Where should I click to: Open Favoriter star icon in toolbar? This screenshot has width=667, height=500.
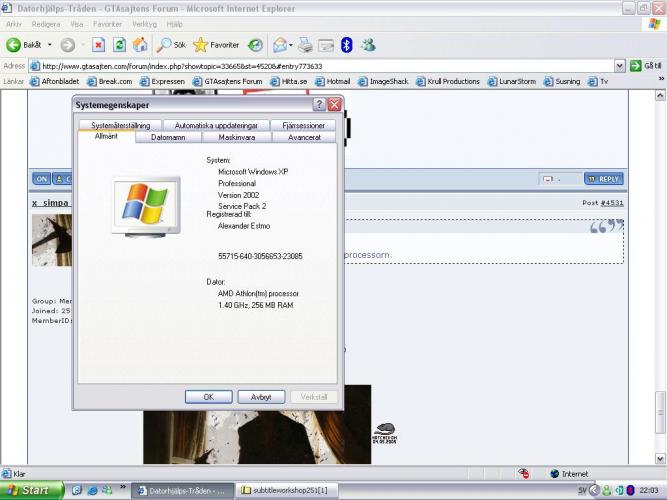coord(200,45)
